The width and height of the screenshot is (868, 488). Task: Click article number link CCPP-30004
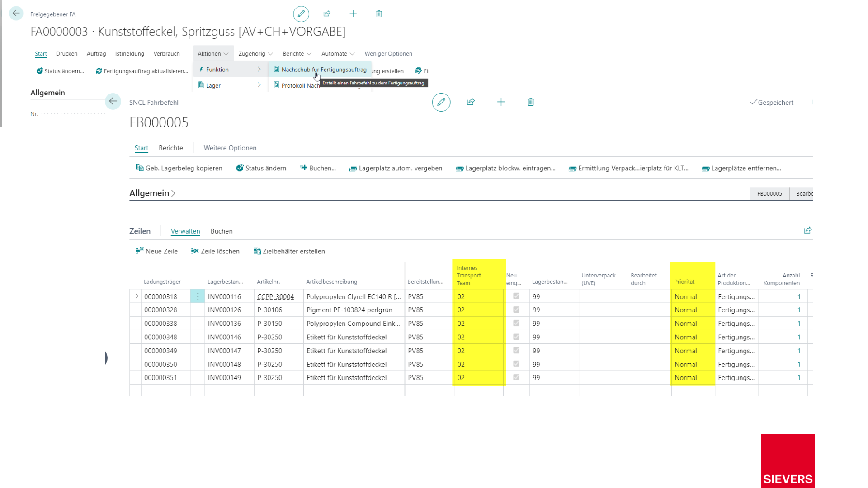(x=276, y=296)
